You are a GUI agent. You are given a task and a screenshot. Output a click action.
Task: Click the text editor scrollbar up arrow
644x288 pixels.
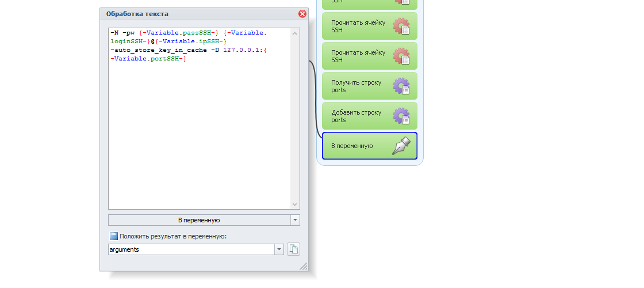point(294,33)
